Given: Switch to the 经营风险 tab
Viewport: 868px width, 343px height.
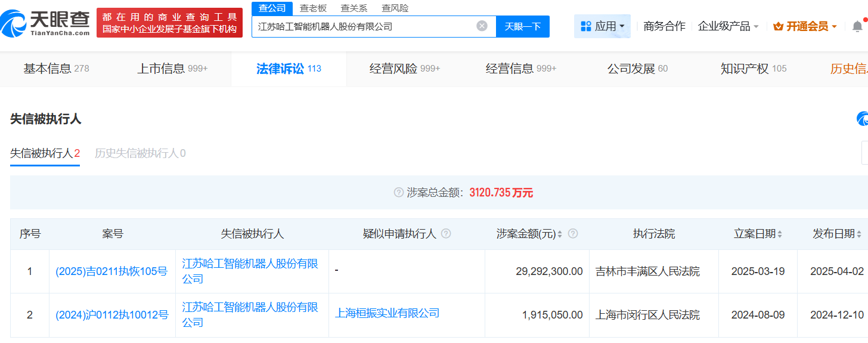Looking at the screenshot, I should coord(404,69).
